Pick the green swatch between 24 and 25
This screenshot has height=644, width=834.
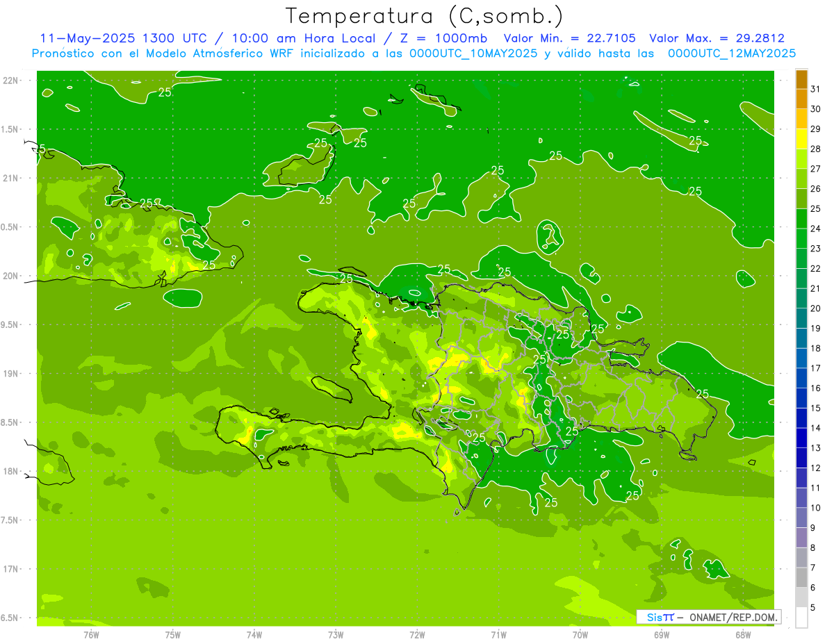[x=801, y=219]
